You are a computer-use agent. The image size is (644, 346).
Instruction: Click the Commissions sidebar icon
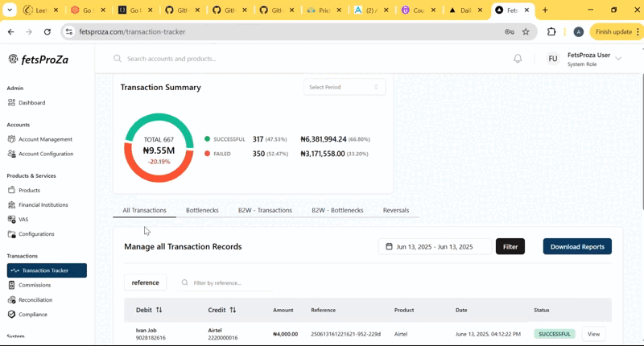click(x=11, y=285)
